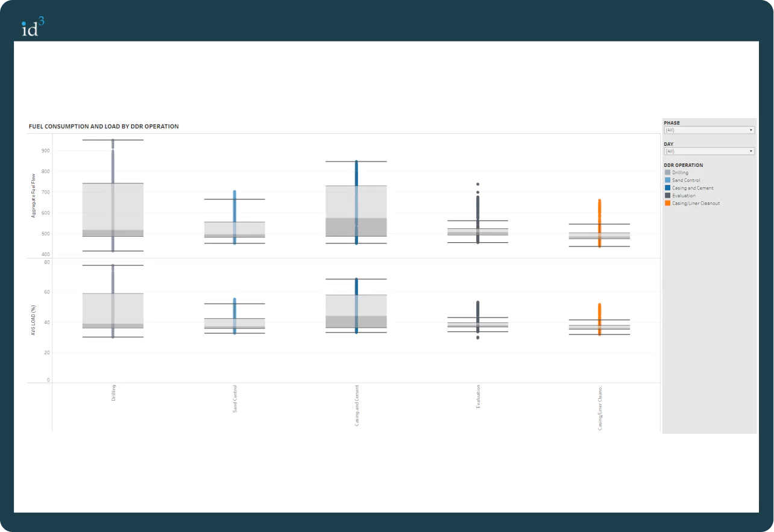Click the 60 tick on AVG LOAD axis
774x532 pixels.
point(47,292)
